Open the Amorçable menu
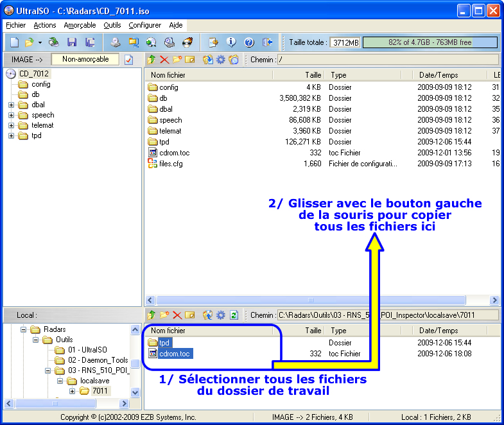 click(80, 25)
